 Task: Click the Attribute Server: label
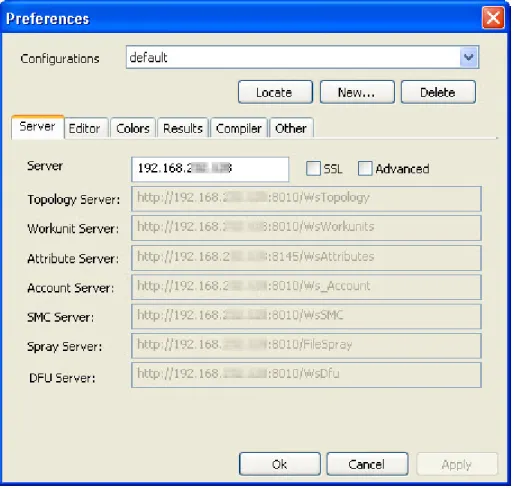[x=73, y=259]
